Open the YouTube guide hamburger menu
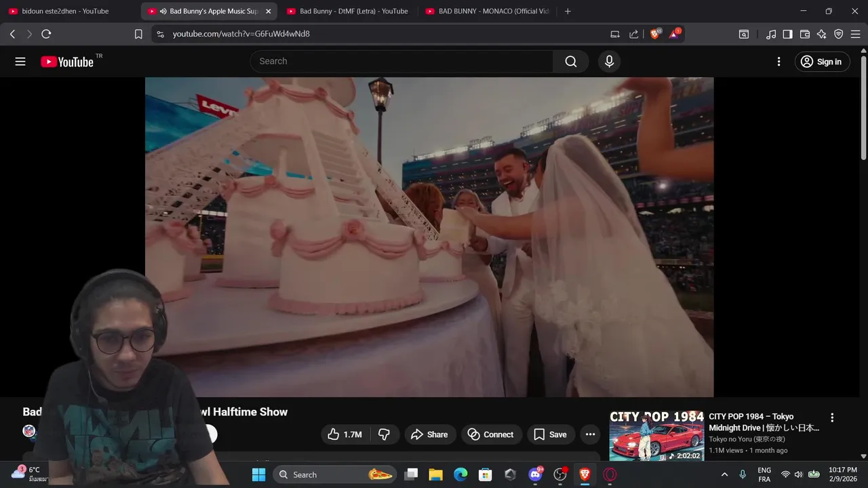The width and height of the screenshot is (868, 488). coord(20,62)
